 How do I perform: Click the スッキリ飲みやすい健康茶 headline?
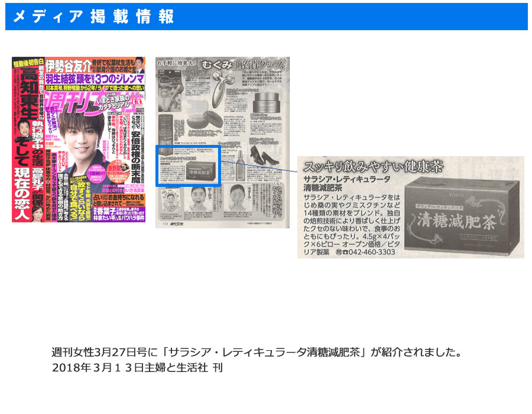click(x=371, y=167)
